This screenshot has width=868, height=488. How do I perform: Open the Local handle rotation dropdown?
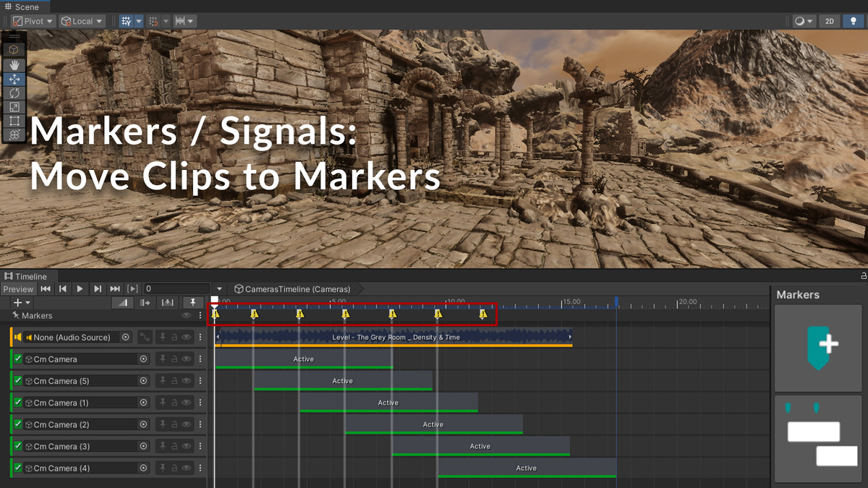click(x=82, y=21)
